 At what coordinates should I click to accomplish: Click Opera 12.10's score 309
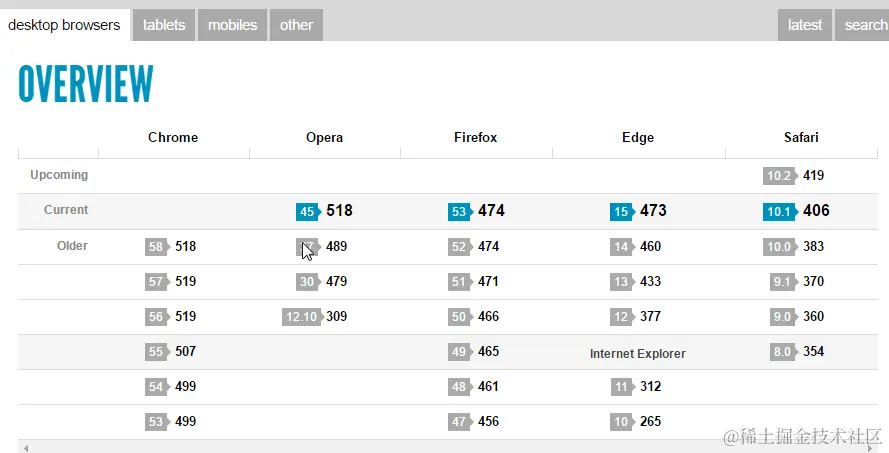coord(337,316)
